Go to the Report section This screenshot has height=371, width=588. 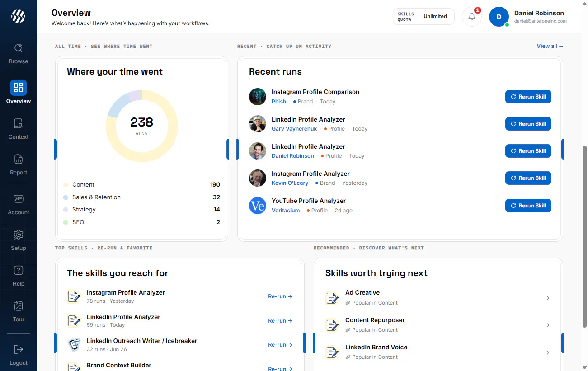(x=19, y=165)
